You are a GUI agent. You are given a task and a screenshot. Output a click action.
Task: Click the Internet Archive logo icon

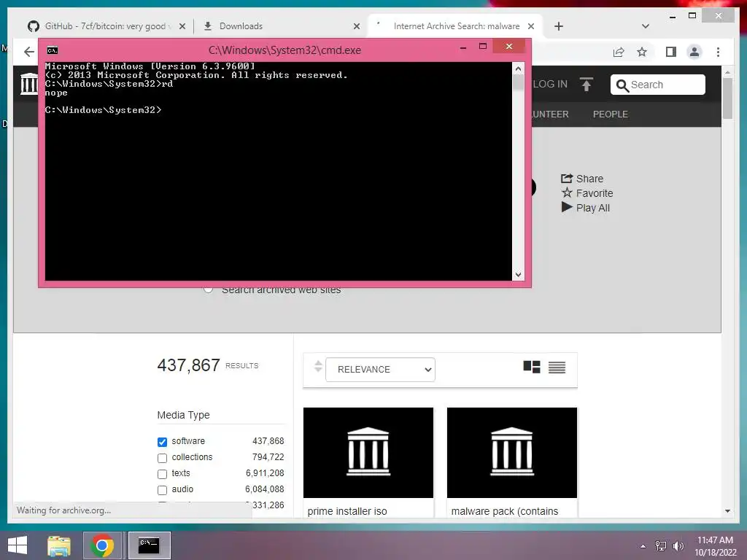click(28, 84)
